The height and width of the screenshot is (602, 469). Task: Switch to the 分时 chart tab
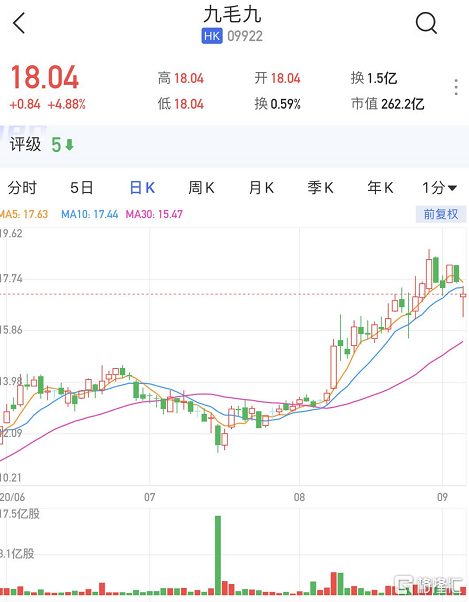tap(22, 188)
